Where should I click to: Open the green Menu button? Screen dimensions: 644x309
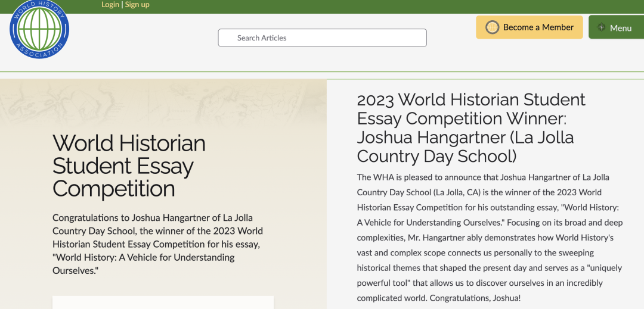point(616,27)
